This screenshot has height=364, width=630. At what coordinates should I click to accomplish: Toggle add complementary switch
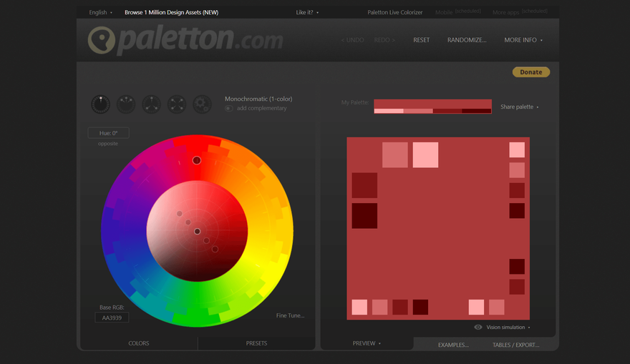coord(228,109)
